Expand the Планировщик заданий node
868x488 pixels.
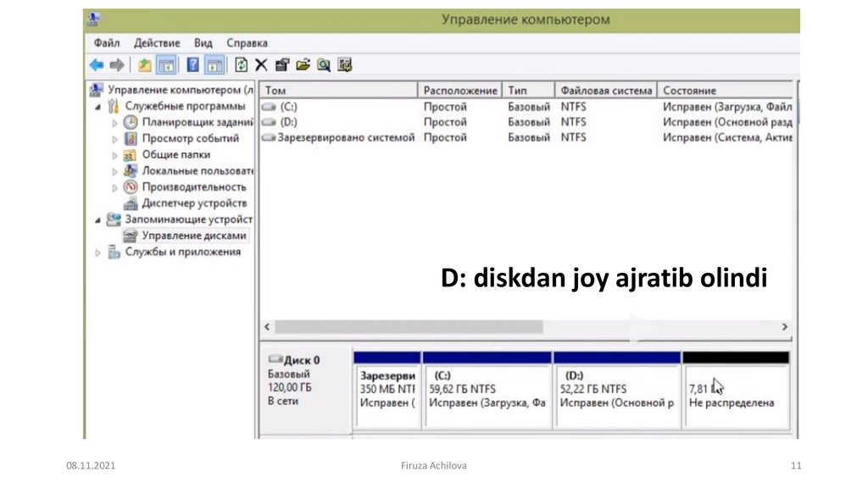pos(114,123)
